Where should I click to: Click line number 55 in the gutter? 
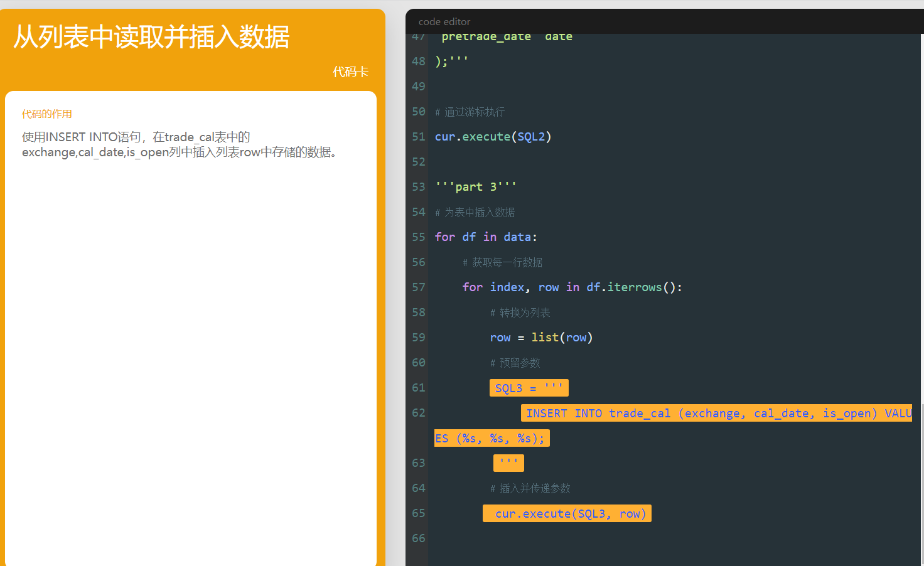[419, 237]
